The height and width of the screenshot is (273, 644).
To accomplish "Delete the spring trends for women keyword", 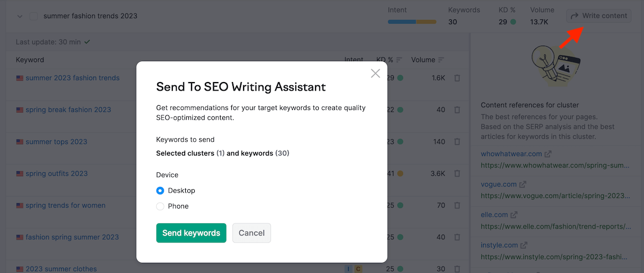I will (457, 205).
